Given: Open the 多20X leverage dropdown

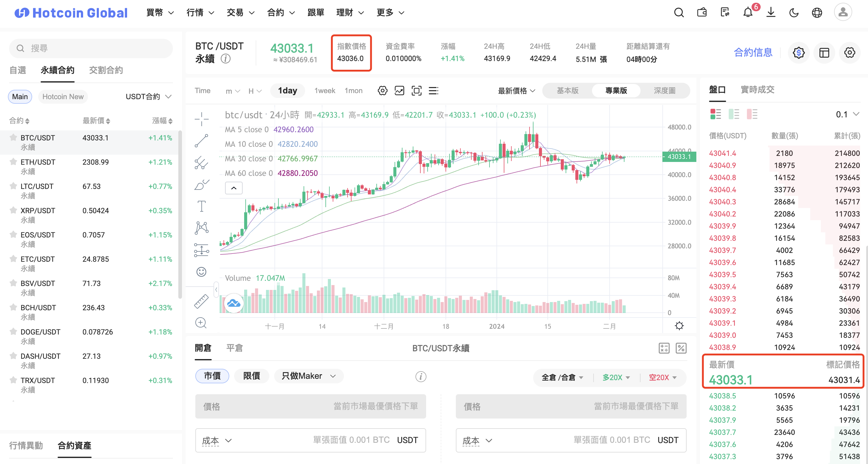Looking at the screenshot, I should pyautogui.click(x=616, y=377).
